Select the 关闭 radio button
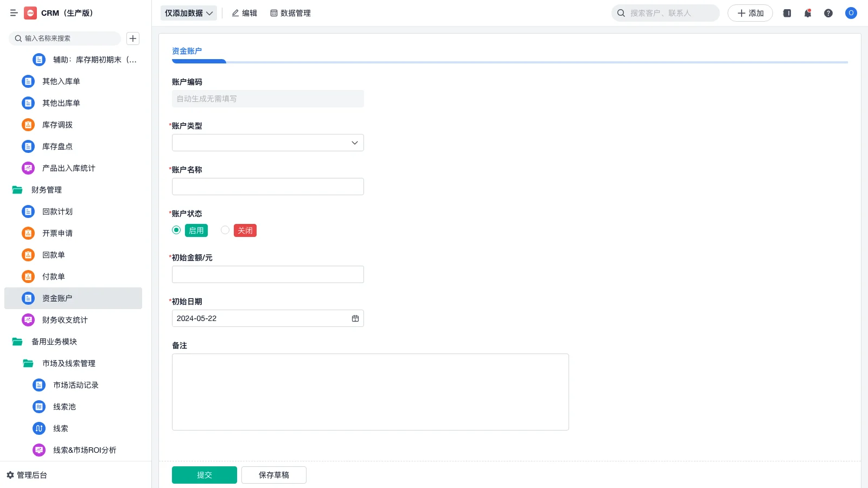The height and width of the screenshot is (488, 868). point(225,230)
